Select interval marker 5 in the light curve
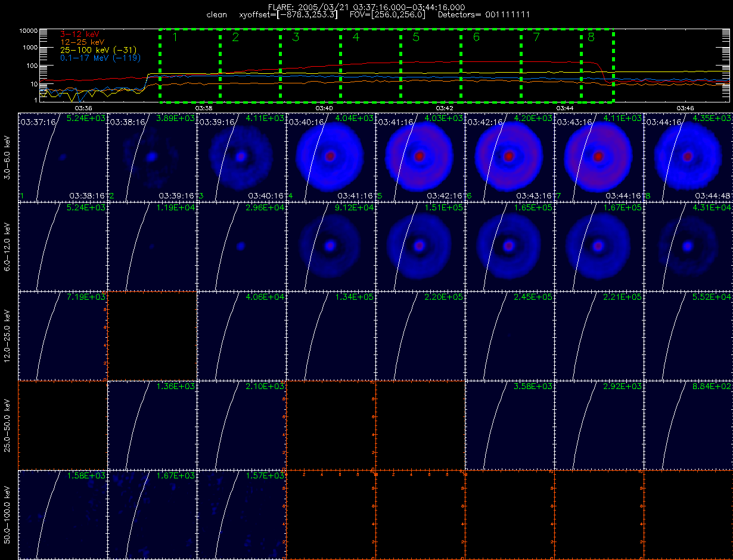 tap(416, 38)
